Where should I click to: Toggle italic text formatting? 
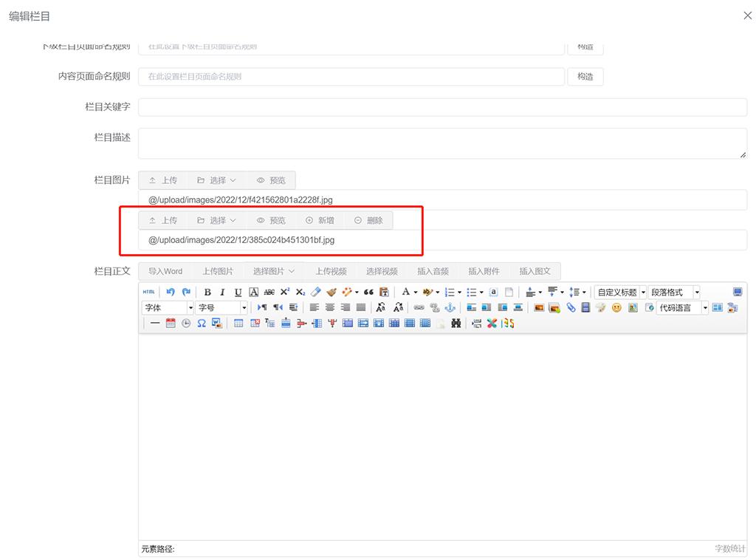pyautogui.click(x=222, y=293)
